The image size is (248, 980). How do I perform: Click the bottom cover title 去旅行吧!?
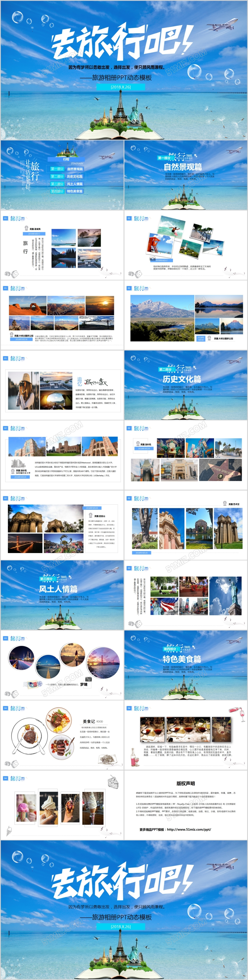122,881
